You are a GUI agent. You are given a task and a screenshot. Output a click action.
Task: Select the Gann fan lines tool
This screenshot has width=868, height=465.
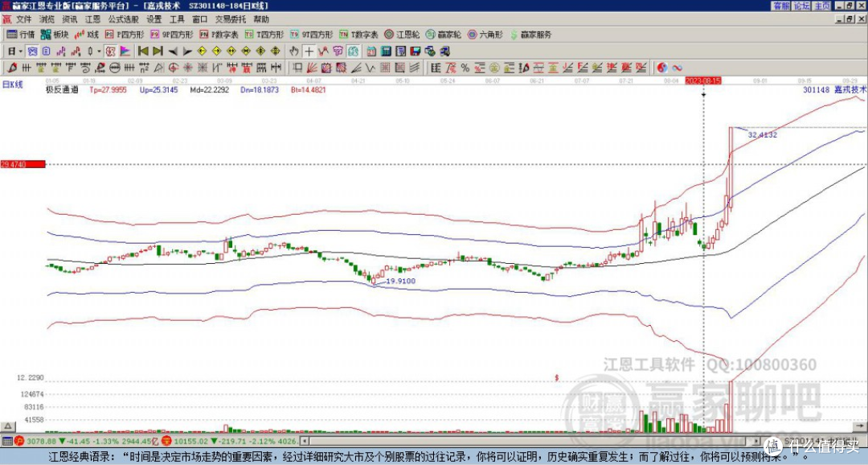click(312, 68)
